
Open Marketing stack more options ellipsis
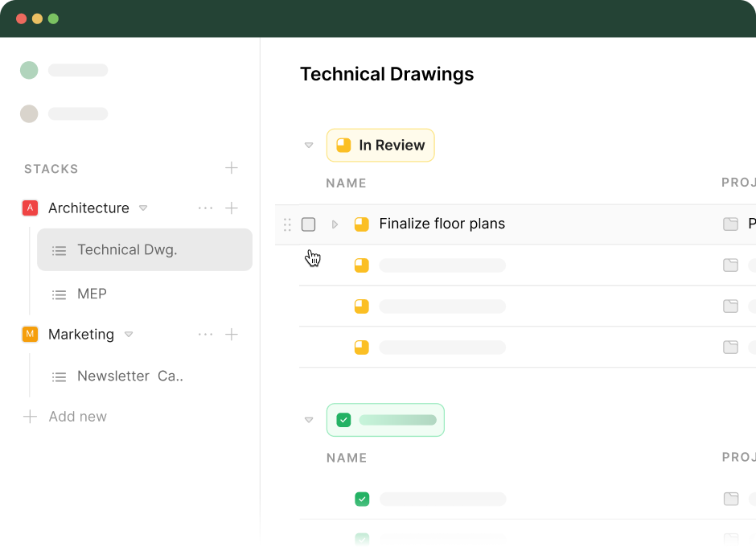205,335
